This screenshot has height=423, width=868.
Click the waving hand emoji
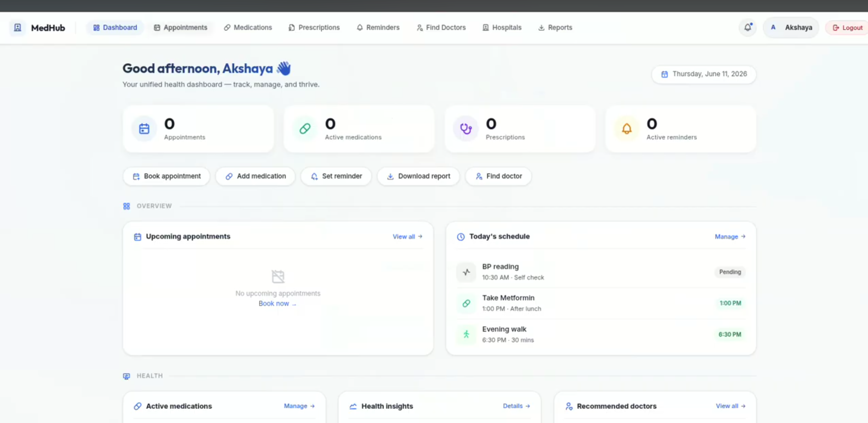tap(284, 68)
